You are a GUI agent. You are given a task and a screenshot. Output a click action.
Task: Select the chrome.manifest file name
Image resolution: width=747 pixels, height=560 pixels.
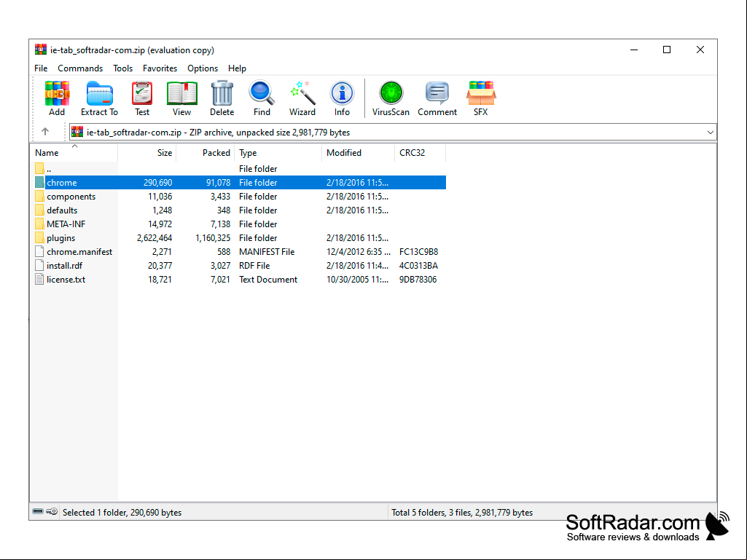79,251
